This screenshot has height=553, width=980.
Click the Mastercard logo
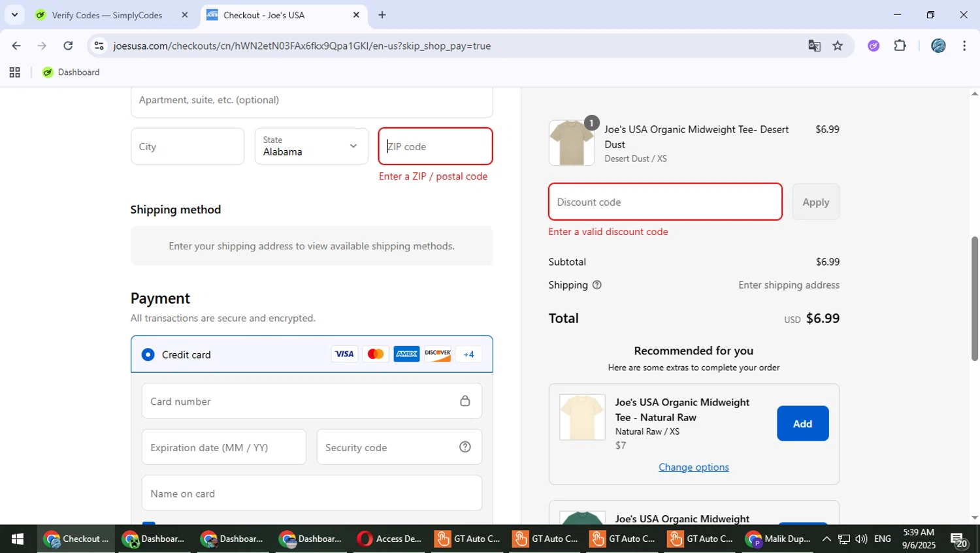coord(376,354)
